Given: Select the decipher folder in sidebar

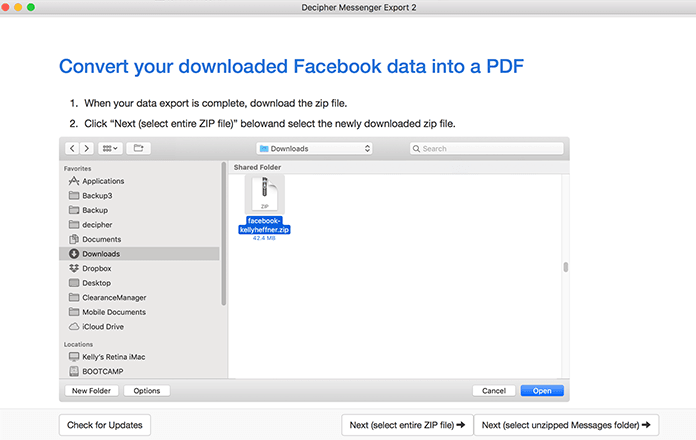Looking at the screenshot, I should pyautogui.click(x=139, y=225).
